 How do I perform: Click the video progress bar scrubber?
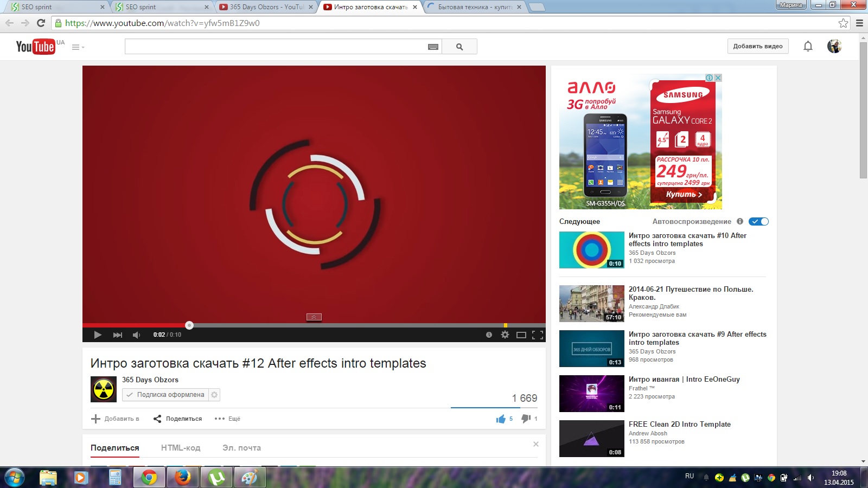coord(189,325)
